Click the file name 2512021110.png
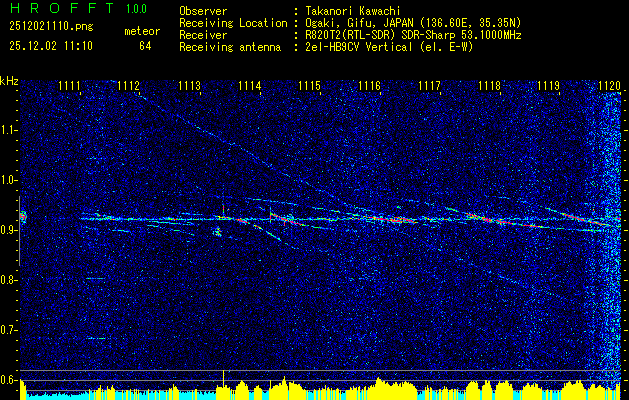Image resolution: width=629 pixels, height=400 pixels. click(x=51, y=27)
